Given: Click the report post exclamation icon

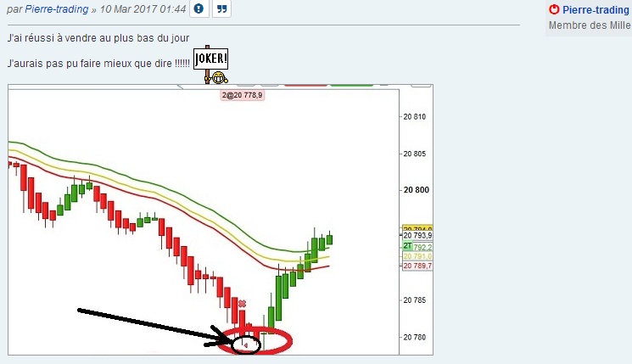Looking at the screenshot, I should pyautogui.click(x=199, y=8).
